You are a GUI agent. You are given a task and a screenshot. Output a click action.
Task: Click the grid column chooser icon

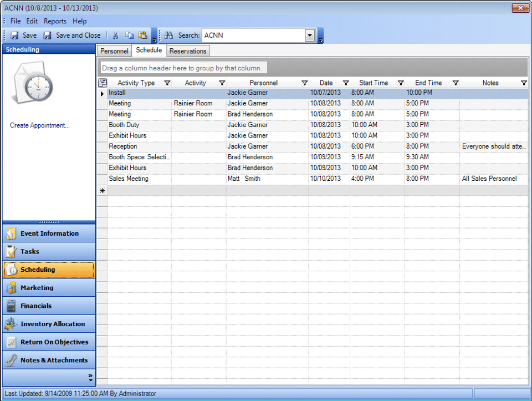pyautogui.click(x=103, y=83)
